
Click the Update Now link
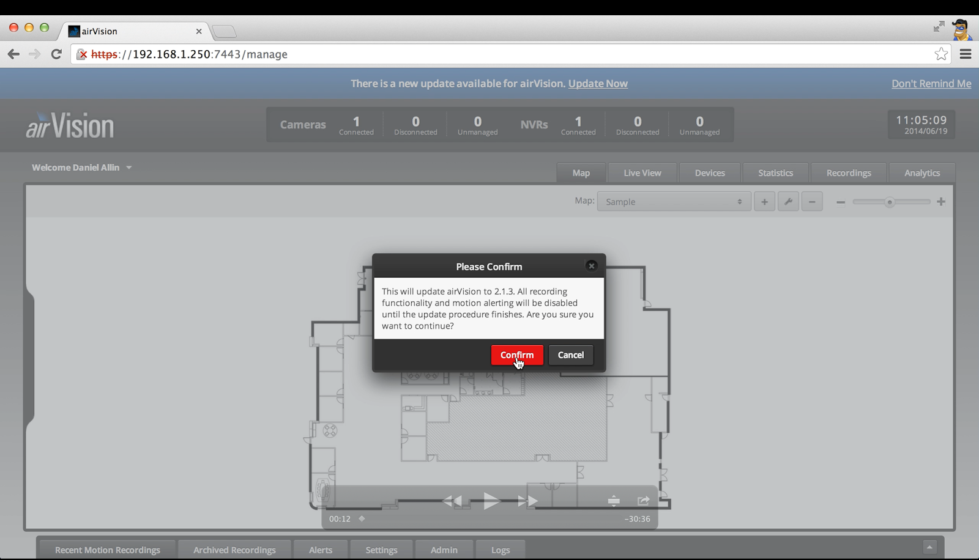coord(598,84)
